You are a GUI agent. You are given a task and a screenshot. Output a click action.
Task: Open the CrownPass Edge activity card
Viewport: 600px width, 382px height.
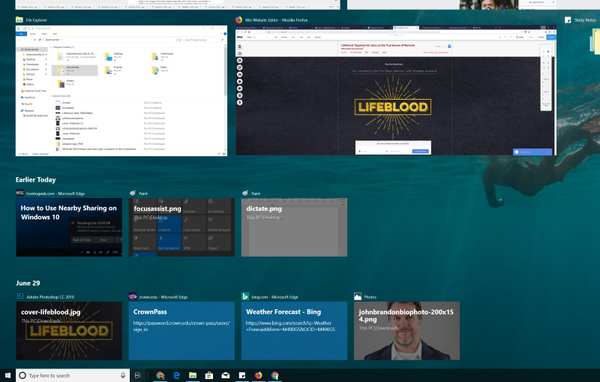pos(182,331)
